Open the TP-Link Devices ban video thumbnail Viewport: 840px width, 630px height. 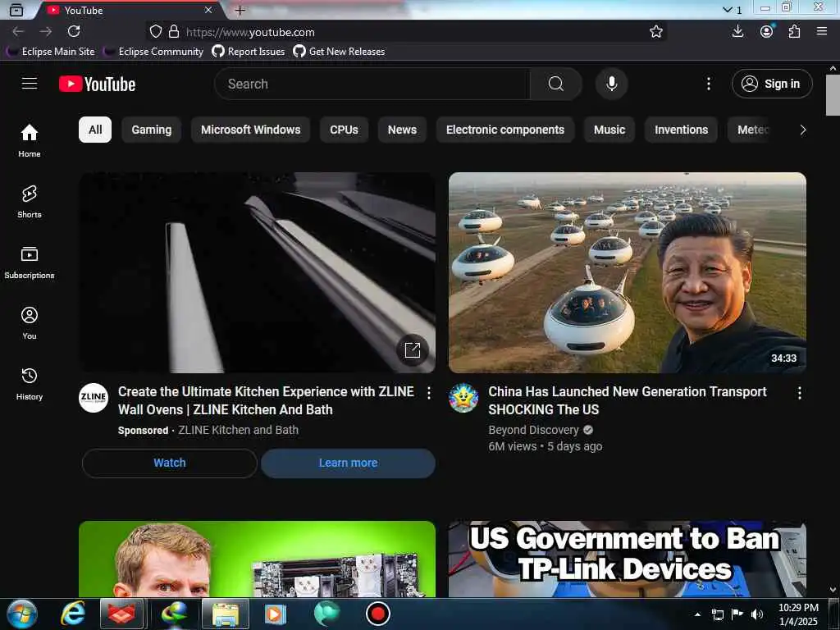coord(628,559)
